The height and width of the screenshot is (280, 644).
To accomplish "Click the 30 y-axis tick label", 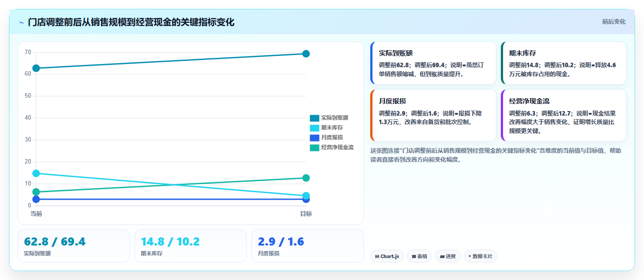I will [x=28, y=140].
